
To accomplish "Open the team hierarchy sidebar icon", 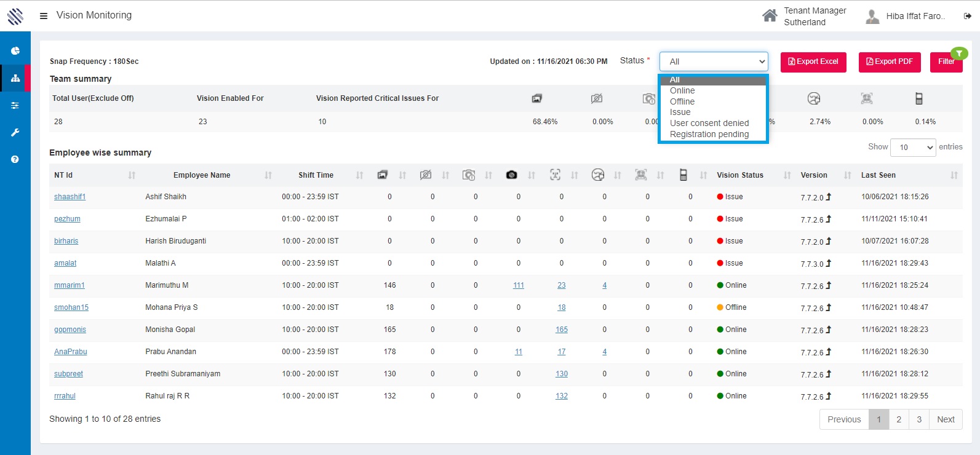I will 15,78.
